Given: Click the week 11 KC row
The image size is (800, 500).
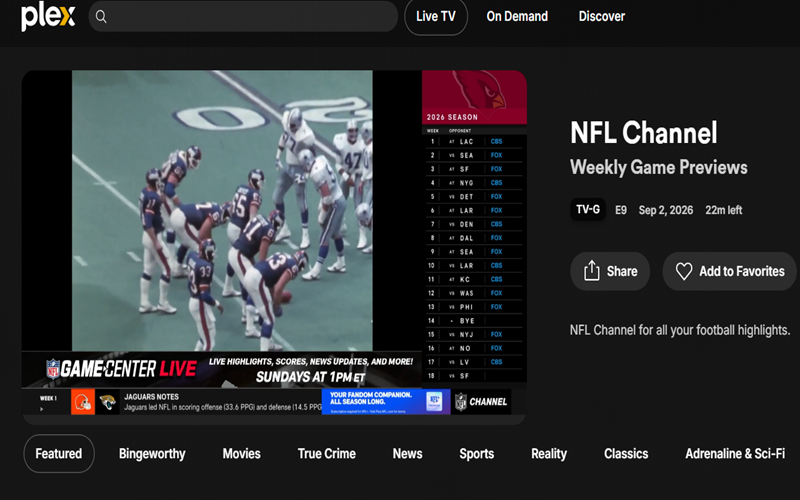Looking at the screenshot, I should tap(474, 279).
